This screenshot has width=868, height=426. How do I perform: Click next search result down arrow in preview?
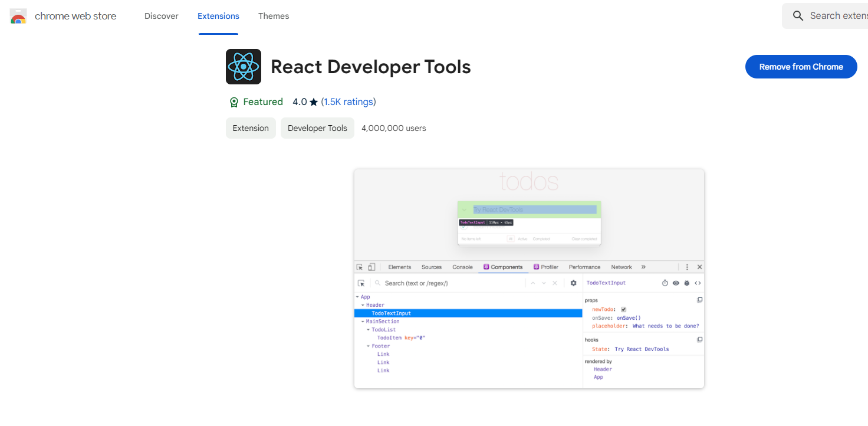coord(544,283)
